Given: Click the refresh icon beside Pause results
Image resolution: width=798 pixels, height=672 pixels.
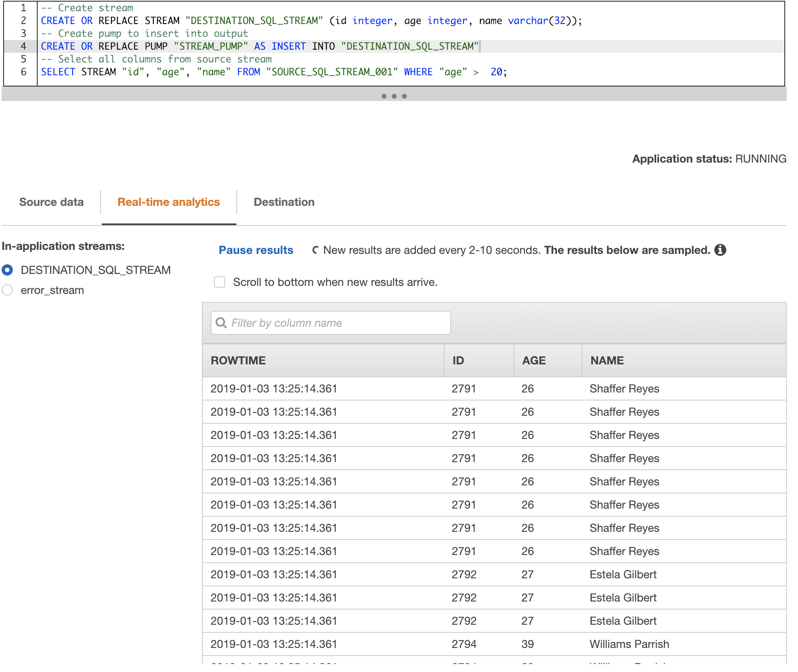Looking at the screenshot, I should tap(315, 250).
